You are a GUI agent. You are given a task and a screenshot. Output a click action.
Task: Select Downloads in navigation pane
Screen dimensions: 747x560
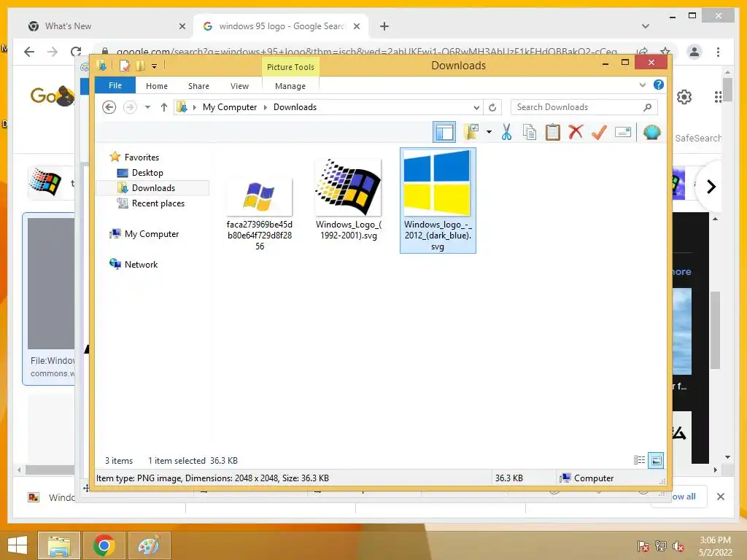[x=153, y=188]
